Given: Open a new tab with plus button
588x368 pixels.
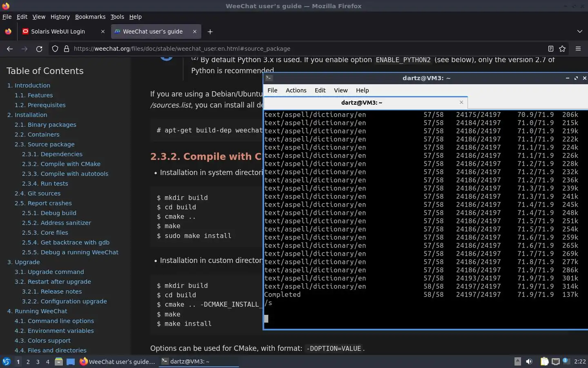Looking at the screenshot, I should [x=210, y=31].
